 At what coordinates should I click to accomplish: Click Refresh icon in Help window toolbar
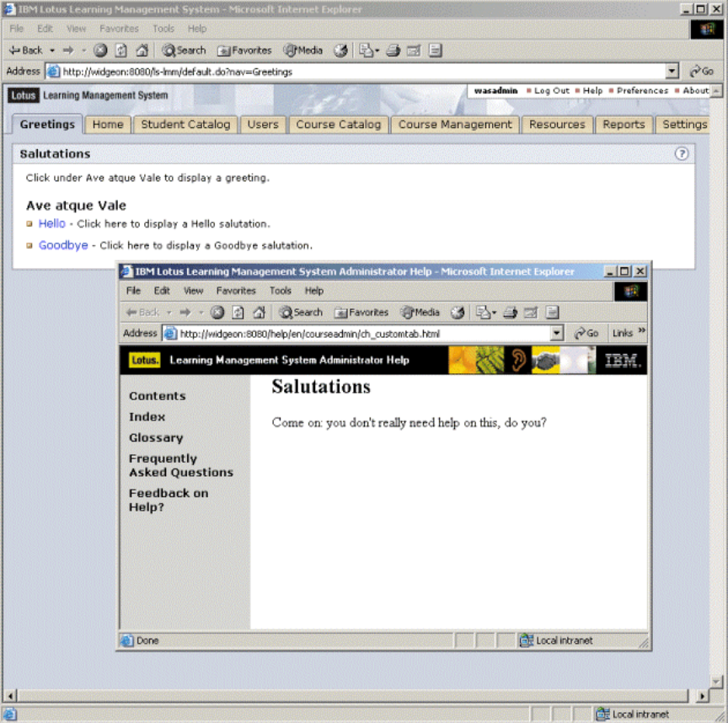238,313
